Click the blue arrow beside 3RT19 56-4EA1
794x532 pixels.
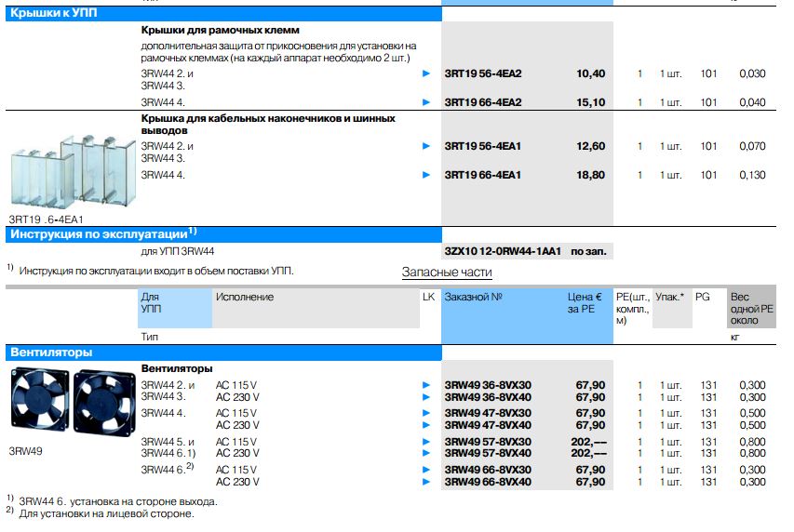pyautogui.click(x=426, y=146)
